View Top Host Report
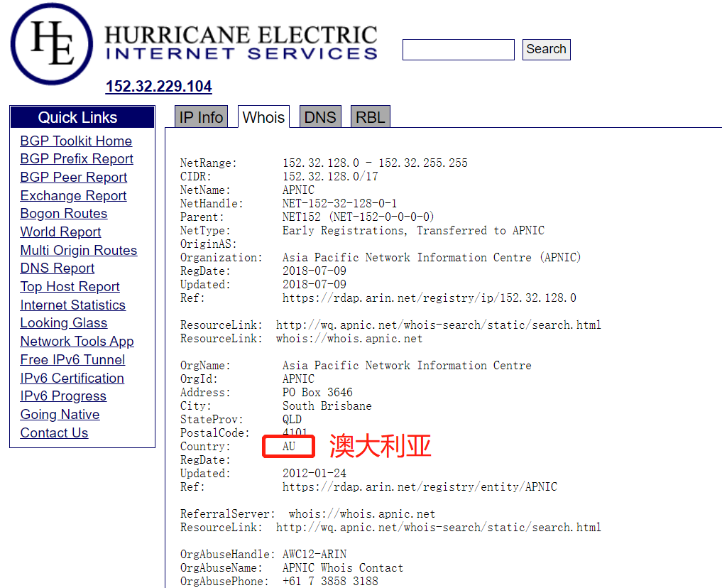The height and width of the screenshot is (588, 722). tap(70, 286)
